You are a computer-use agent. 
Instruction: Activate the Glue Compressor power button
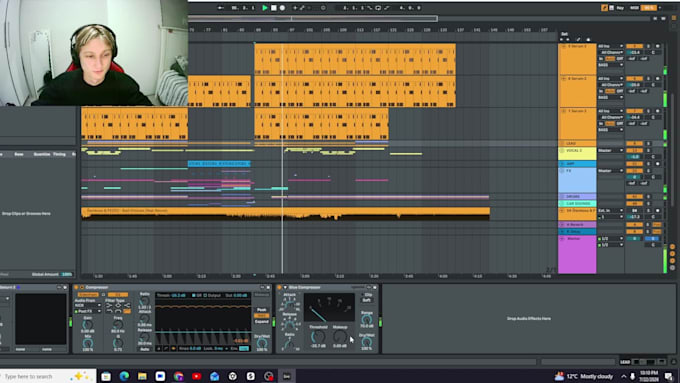(x=279, y=287)
